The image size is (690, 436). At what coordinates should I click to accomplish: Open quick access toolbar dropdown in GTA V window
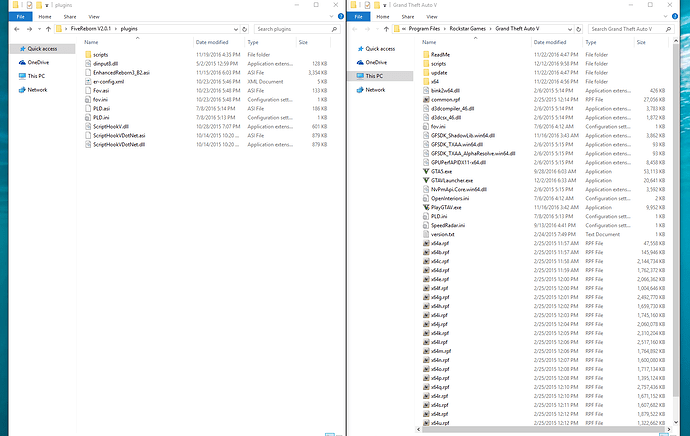tap(384, 5)
